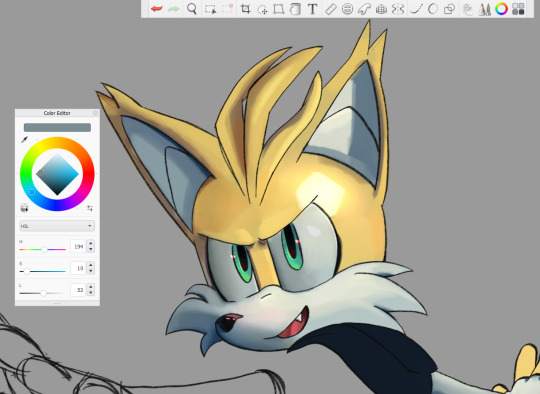Select the Zoom/Rotate/Move canvas magnifier tool
The image size is (540, 394).
coord(192,9)
